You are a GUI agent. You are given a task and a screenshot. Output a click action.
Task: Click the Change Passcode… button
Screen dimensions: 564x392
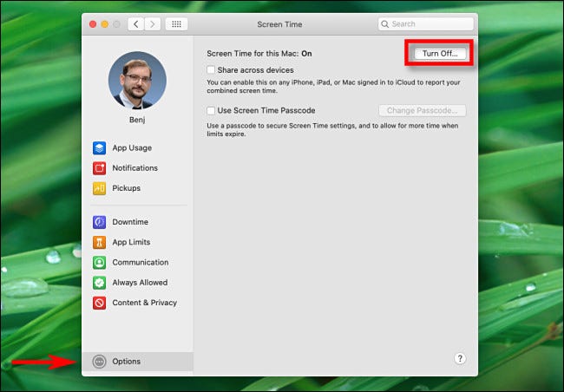(x=423, y=110)
